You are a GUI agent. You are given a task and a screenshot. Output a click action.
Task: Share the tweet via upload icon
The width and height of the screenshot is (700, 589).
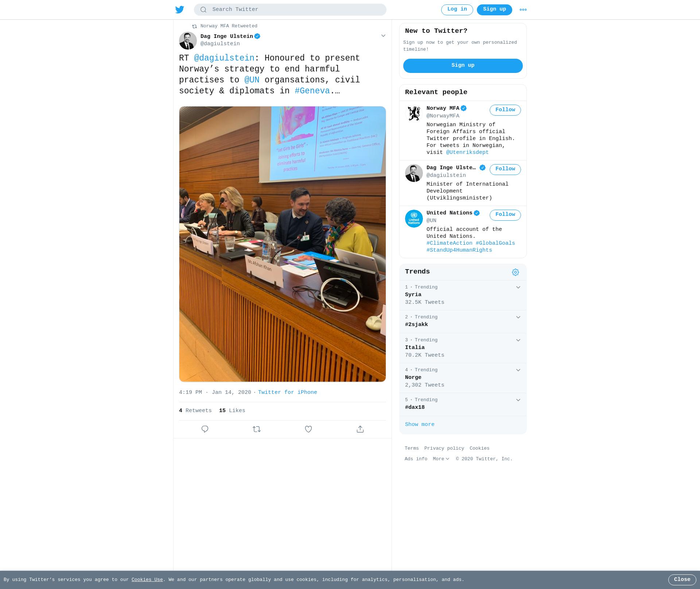click(360, 429)
